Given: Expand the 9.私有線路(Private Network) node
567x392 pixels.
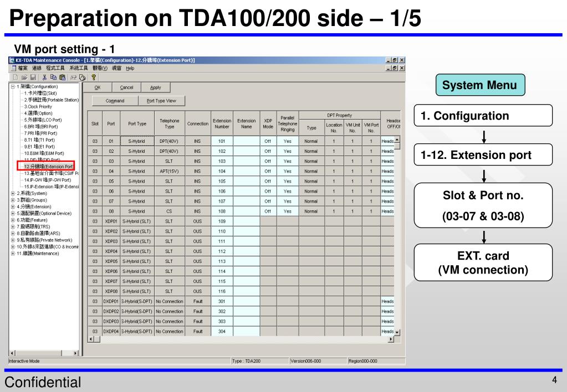Looking at the screenshot, I should point(13,240).
